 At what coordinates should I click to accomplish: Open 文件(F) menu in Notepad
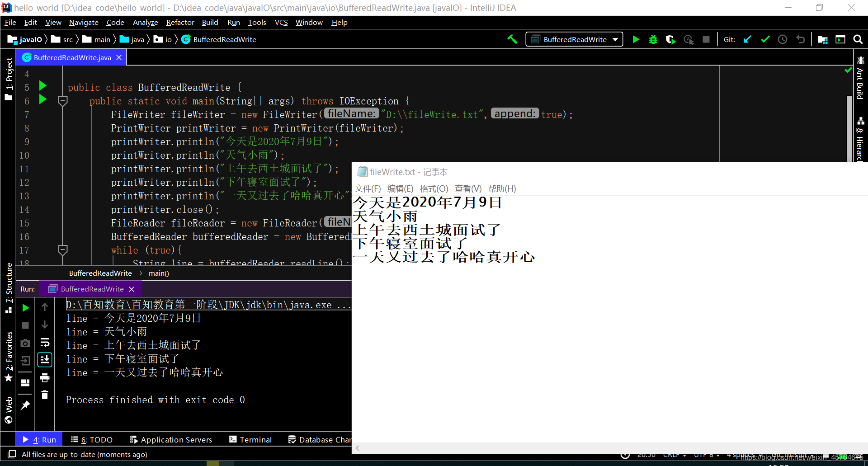(368, 188)
